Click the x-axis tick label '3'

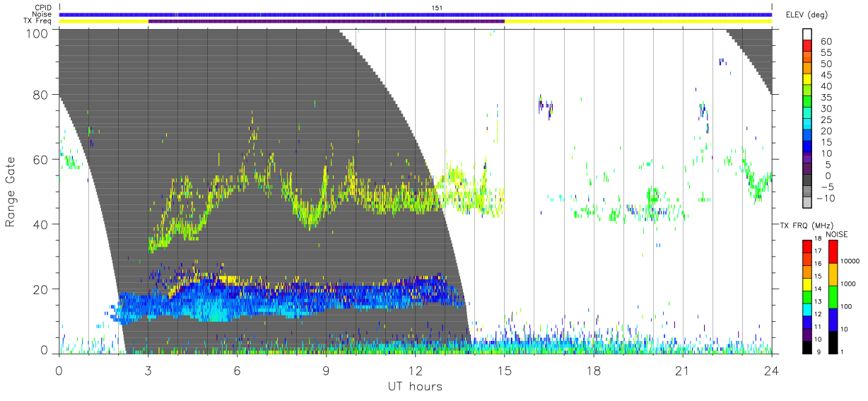(148, 370)
